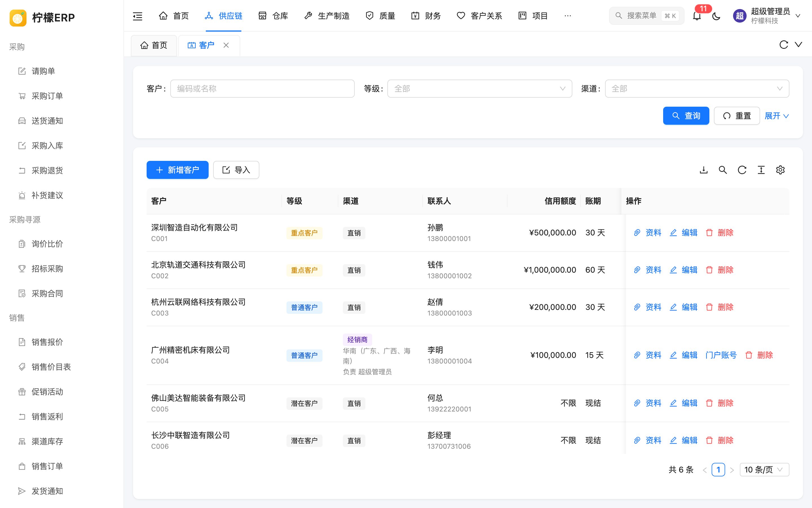Click the 超级管理员 avatar
The height and width of the screenshot is (508, 812).
[x=740, y=16]
